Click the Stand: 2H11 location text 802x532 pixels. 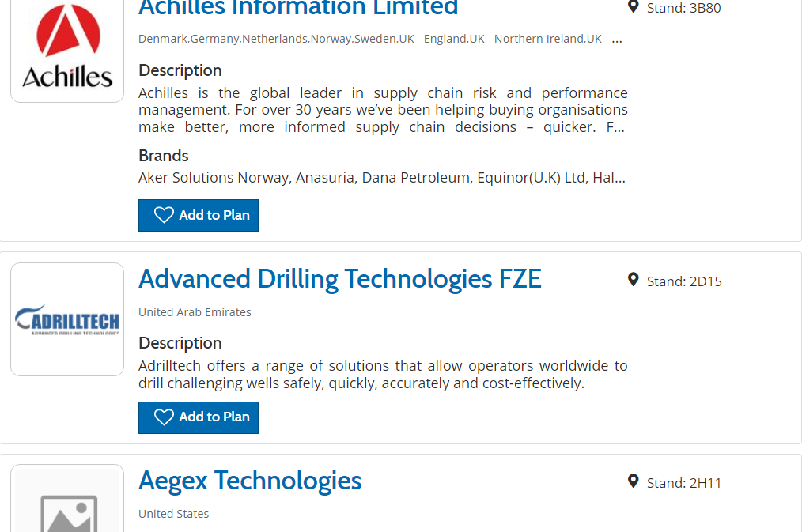[x=684, y=483]
